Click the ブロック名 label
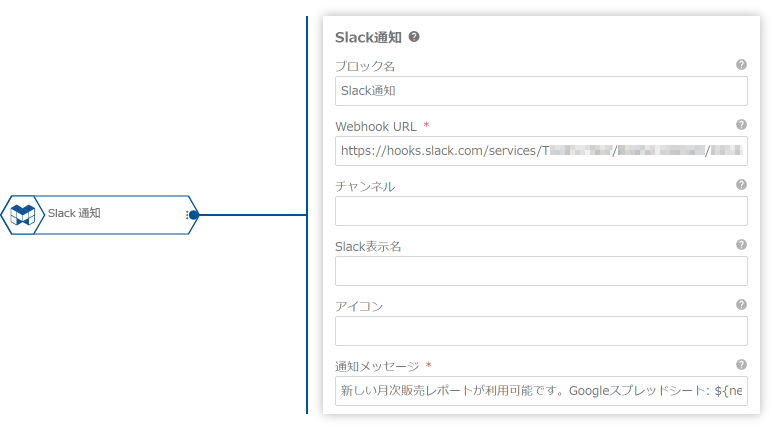 (365, 66)
